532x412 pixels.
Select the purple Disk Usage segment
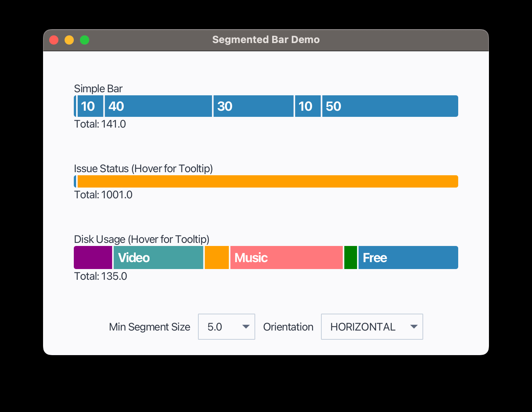point(93,257)
